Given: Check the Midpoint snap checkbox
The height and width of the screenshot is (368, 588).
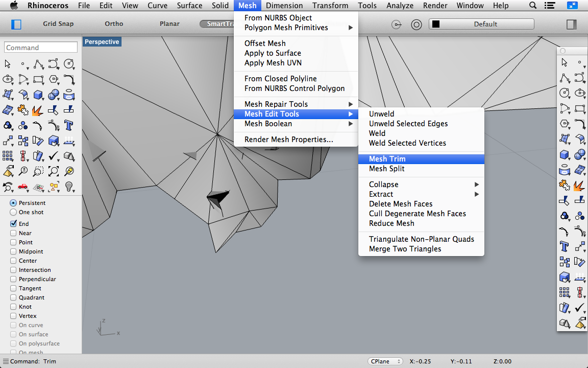Looking at the screenshot, I should tap(14, 251).
